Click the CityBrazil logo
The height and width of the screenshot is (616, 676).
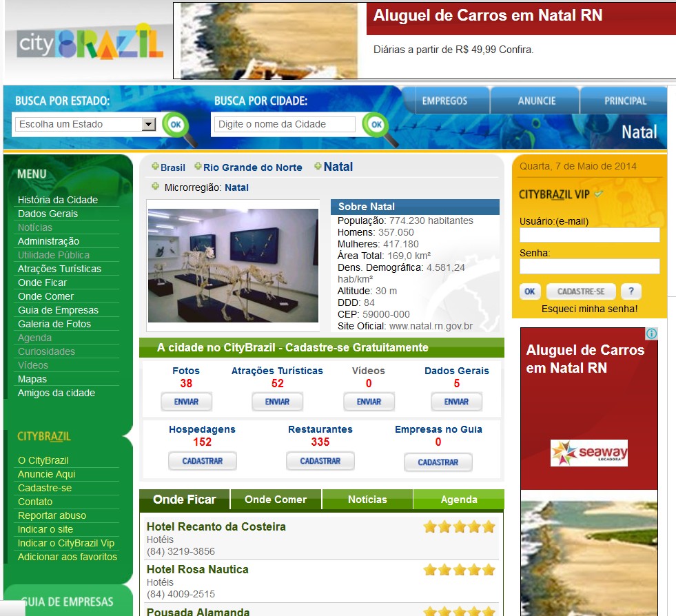tap(90, 43)
